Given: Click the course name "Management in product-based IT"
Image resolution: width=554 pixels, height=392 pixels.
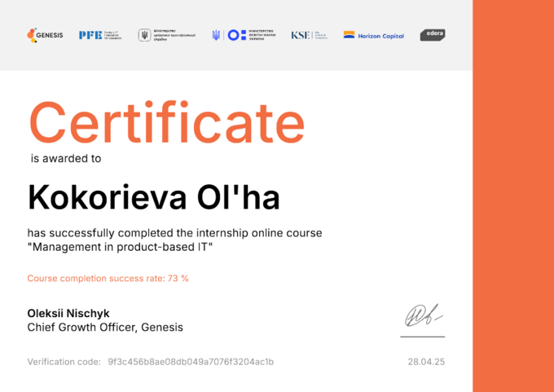Looking at the screenshot, I should pyautogui.click(x=120, y=246).
